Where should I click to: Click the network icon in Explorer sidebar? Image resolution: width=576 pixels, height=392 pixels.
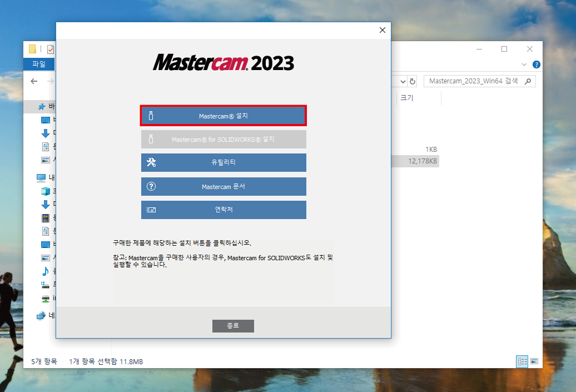click(41, 316)
